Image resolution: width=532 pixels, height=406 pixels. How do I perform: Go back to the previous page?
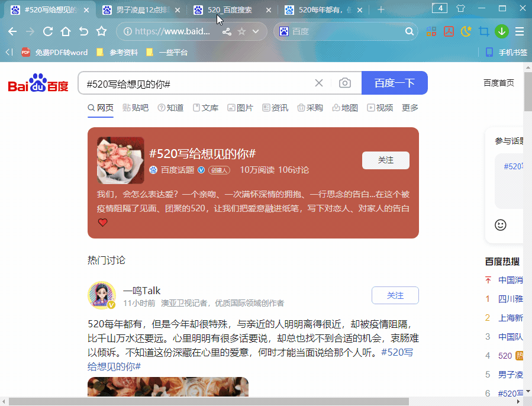coord(12,31)
